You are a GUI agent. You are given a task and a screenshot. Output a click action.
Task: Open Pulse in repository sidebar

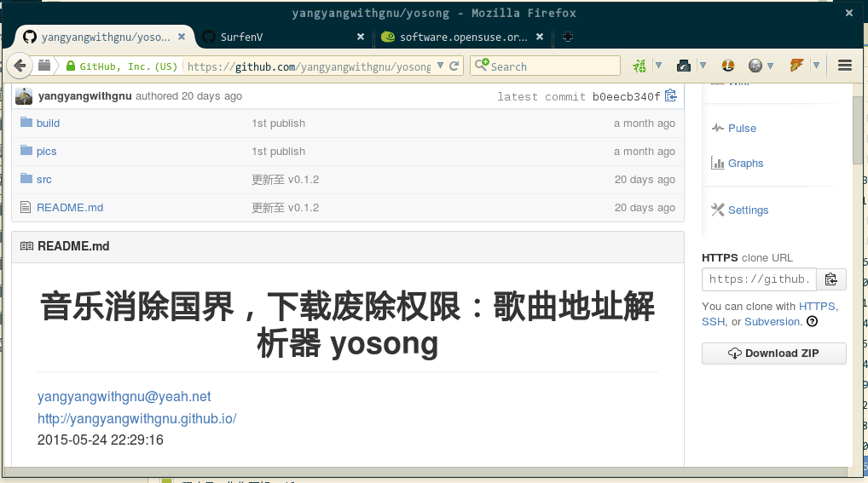tap(742, 129)
